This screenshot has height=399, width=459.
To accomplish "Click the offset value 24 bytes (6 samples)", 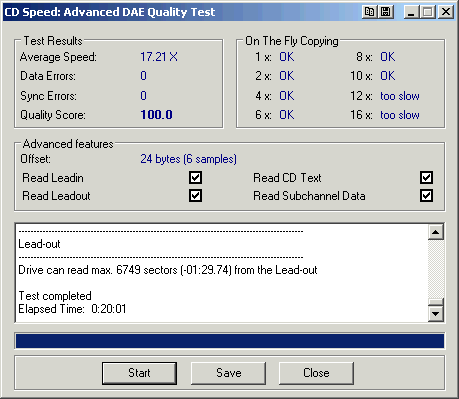I will [188, 159].
